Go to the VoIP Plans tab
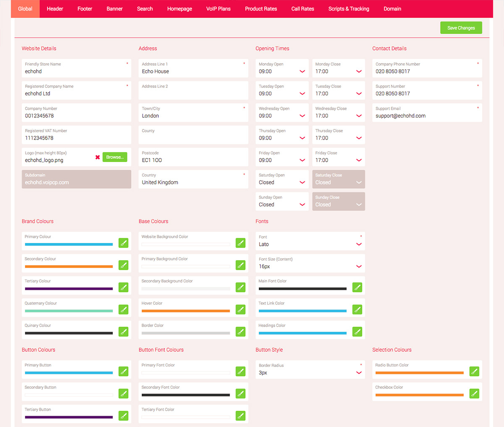The height and width of the screenshot is (427, 504). (218, 9)
